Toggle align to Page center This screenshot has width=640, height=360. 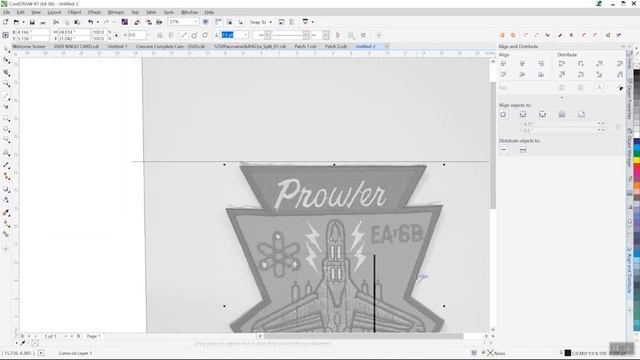pyautogui.click(x=542, y=115)
